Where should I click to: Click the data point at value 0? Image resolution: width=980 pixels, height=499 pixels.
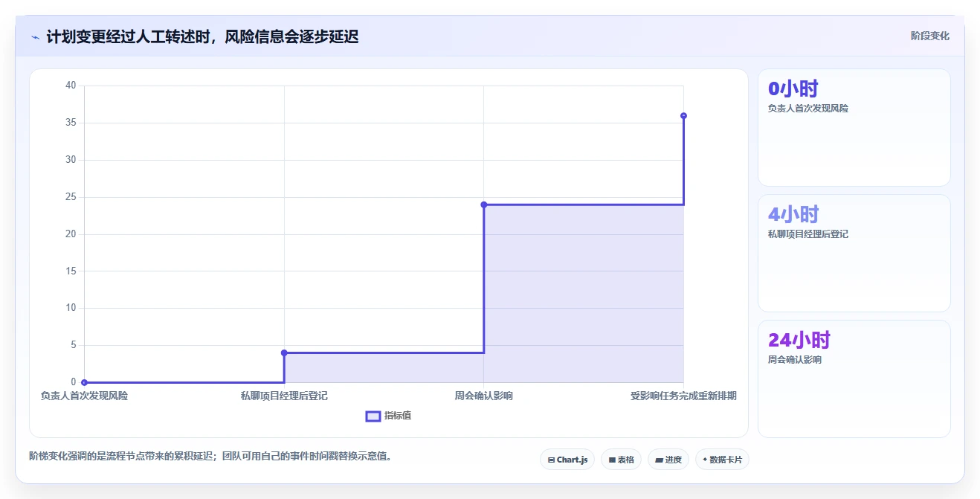click(85, 382)
